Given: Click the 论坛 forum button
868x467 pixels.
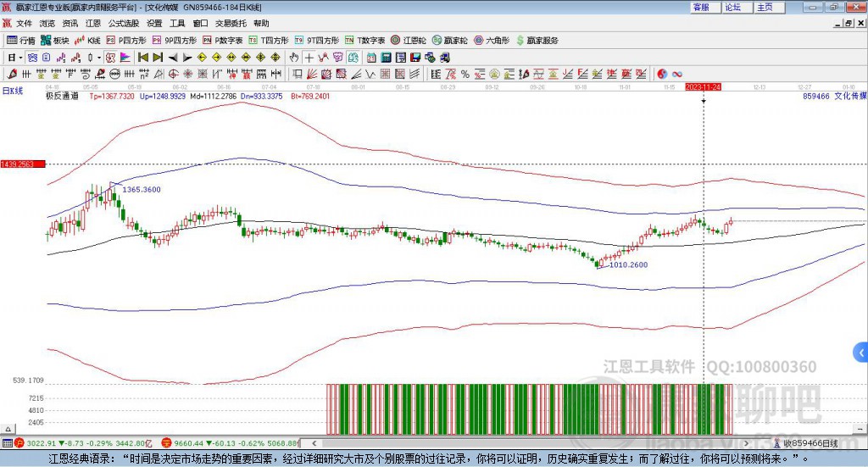Looking at the screenshot, I should (732, 7).
